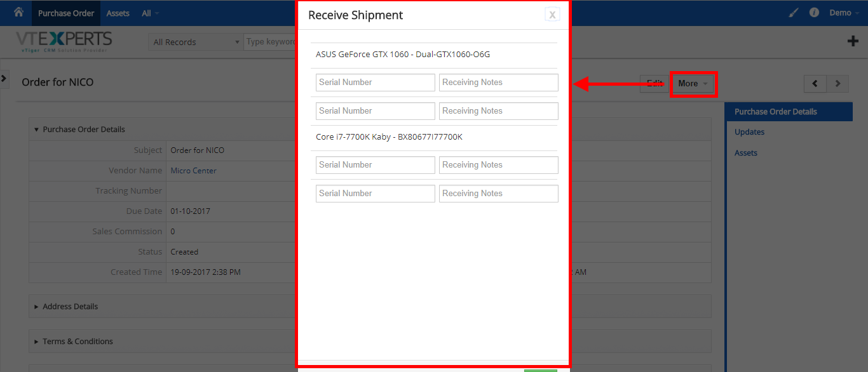The width and height of the screenshot is (868, 372).
Task: Click the Vendor Name label
Action: [x=135, y=171]
